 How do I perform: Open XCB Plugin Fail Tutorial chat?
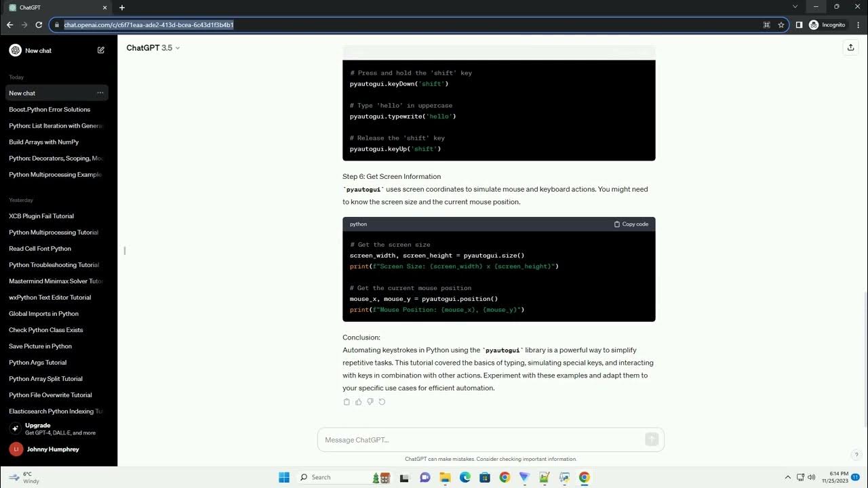(x=56, y=216)
